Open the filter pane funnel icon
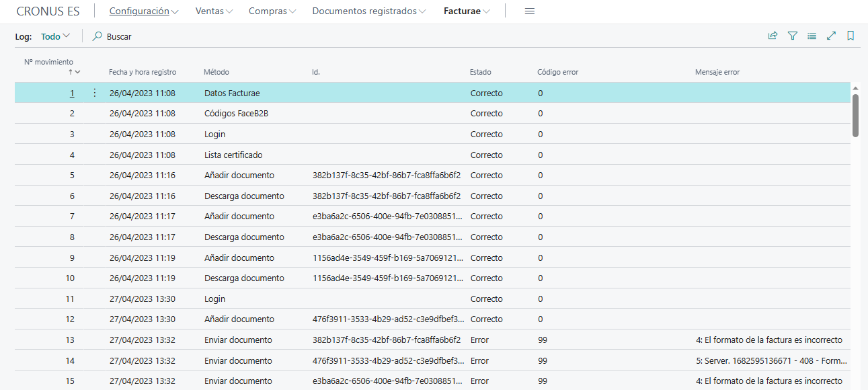Viewport: 868px width, 390px height. click(x=792, y=36)
